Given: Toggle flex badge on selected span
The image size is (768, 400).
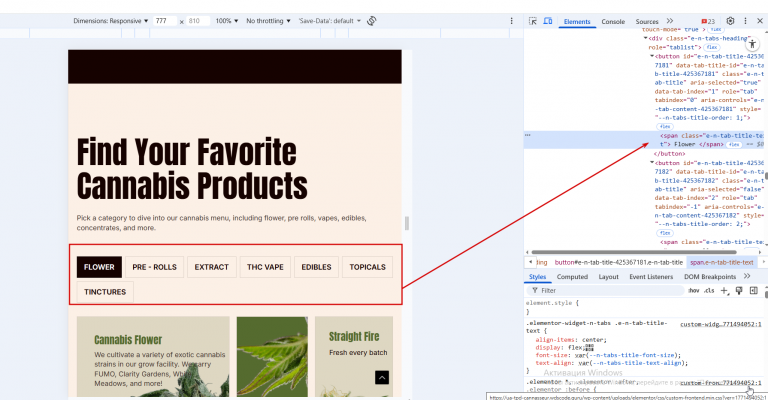Looking at the screenshot, I should point(733,144).
